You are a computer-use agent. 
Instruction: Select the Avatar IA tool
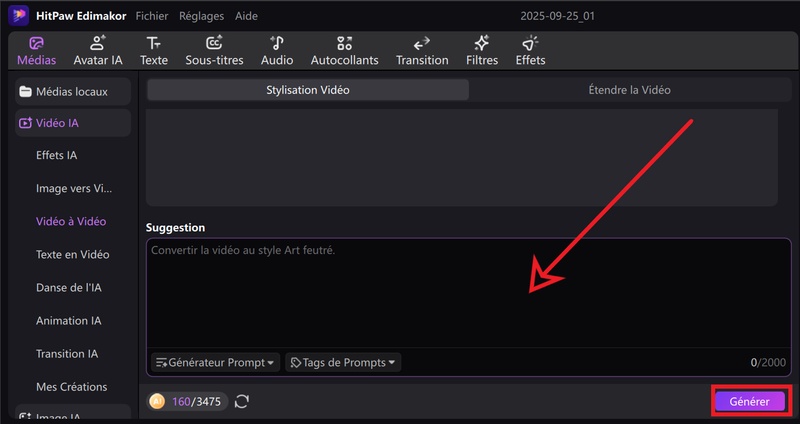(x=98, y=51)
